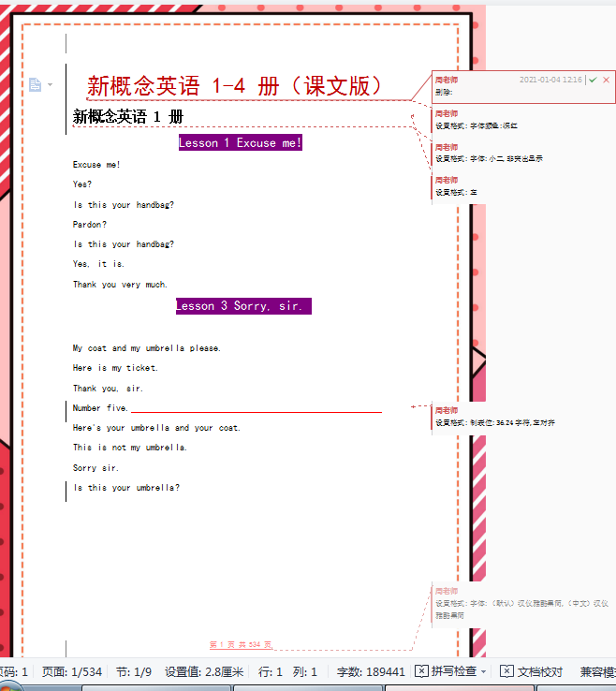Click the line 'This is not my umbrella.'

click(x=130, y=448)
